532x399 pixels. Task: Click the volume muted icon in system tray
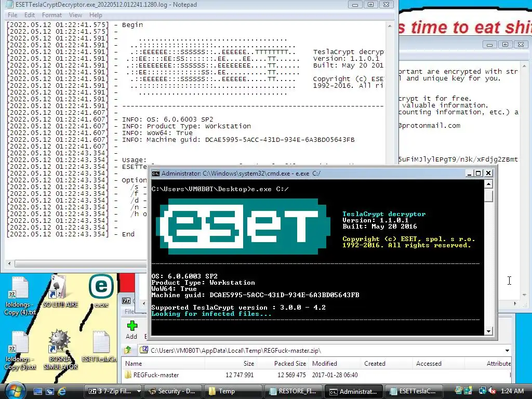(492, 391)
